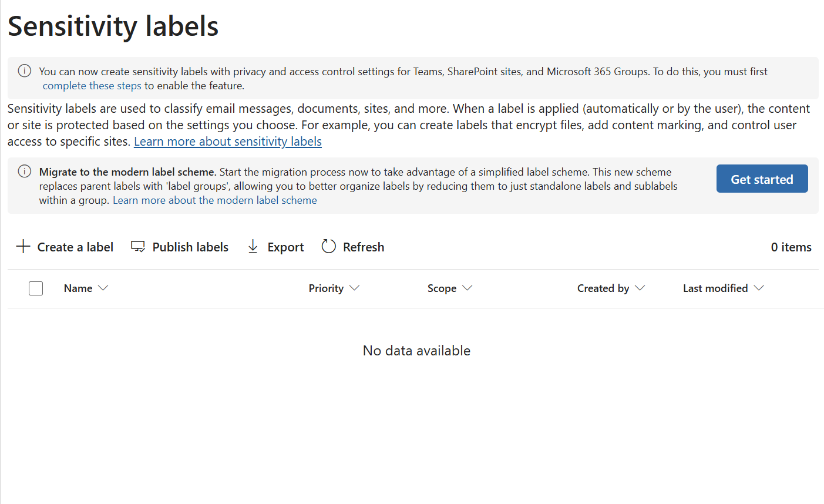
Task: Open the 'complete these steps' link
Action: (92, 86)
